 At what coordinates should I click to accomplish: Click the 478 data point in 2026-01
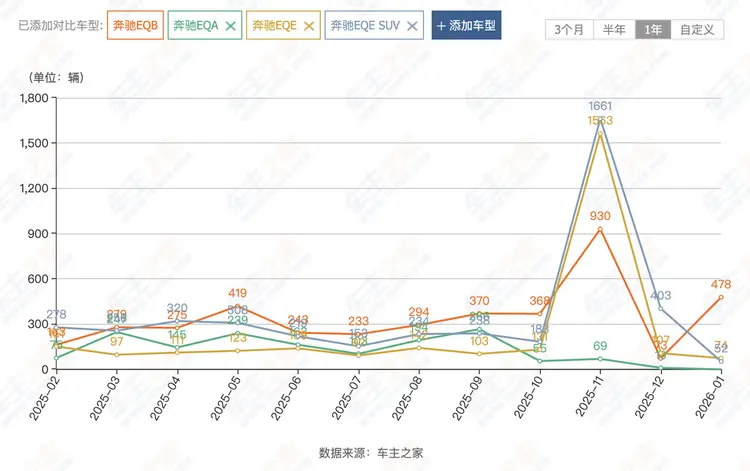click(721, 297)
